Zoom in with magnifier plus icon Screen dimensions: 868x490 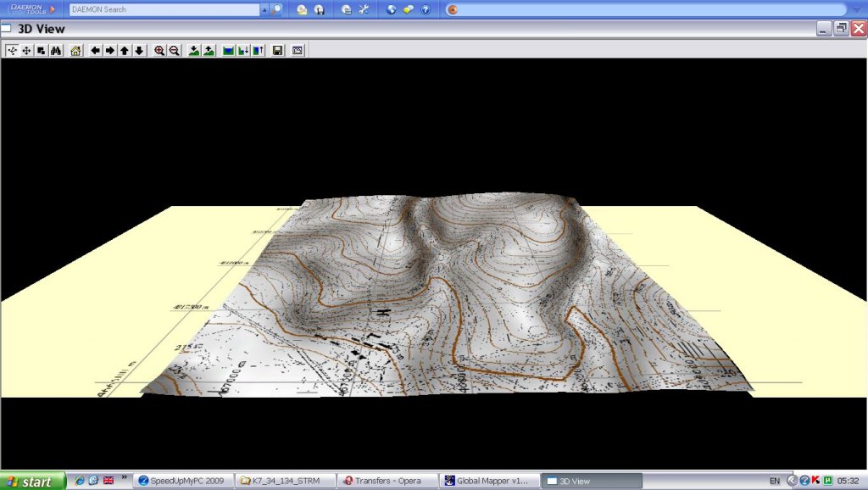159,51
